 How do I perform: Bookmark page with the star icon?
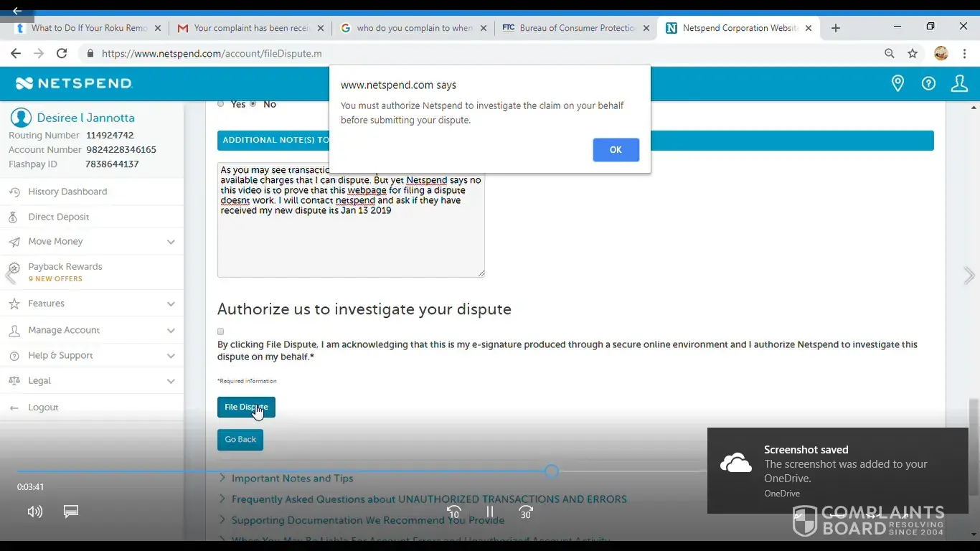pyautogui.click(x=913, y=54)
